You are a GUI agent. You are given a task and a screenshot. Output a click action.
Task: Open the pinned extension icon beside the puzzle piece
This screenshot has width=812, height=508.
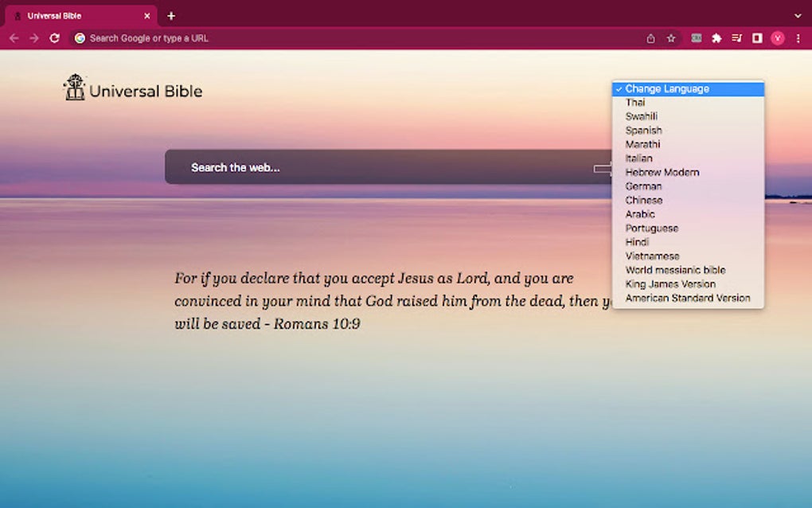pos(694,37)
